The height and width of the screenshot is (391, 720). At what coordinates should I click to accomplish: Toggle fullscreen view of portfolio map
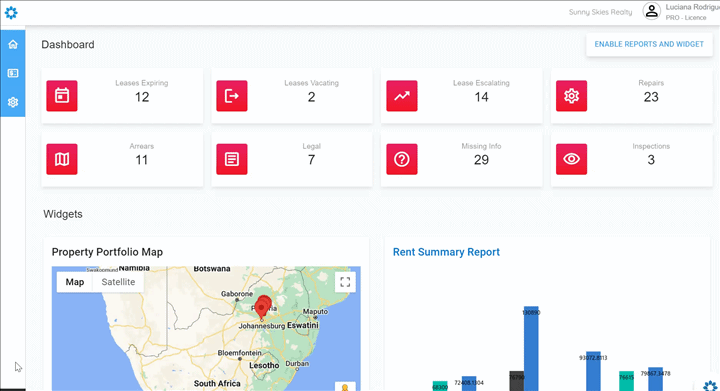(345, 282)
